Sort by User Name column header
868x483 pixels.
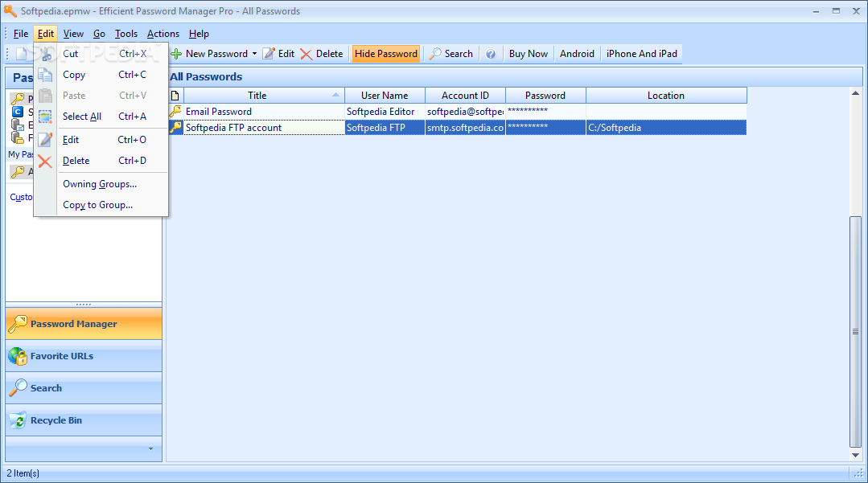click(385, 96)
